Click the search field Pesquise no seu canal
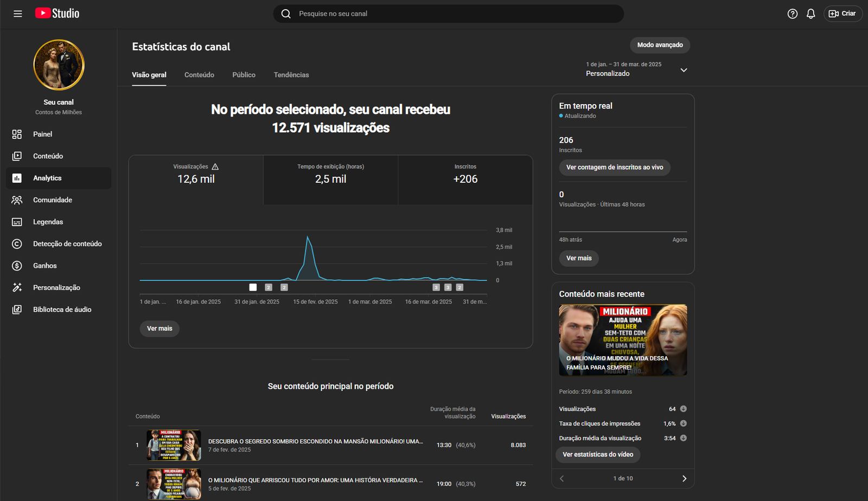This screenshot has height=501, width=868. (448, 14)
